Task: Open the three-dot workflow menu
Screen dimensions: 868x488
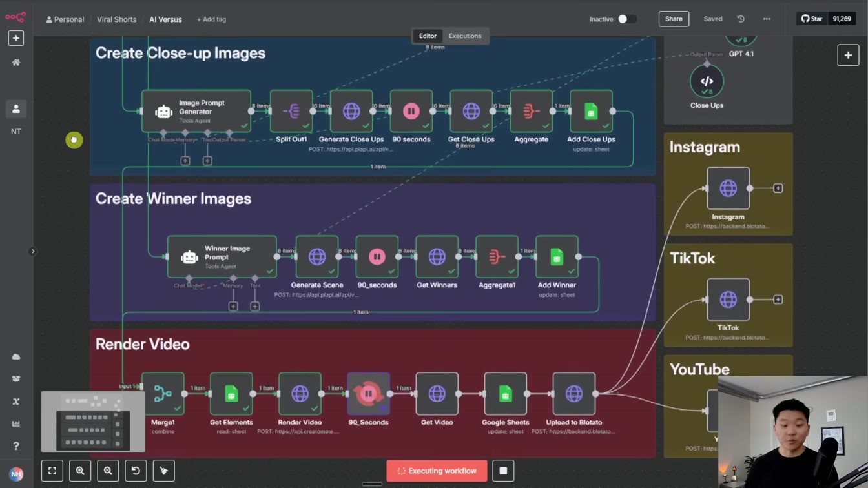Action: coord(767,19)
